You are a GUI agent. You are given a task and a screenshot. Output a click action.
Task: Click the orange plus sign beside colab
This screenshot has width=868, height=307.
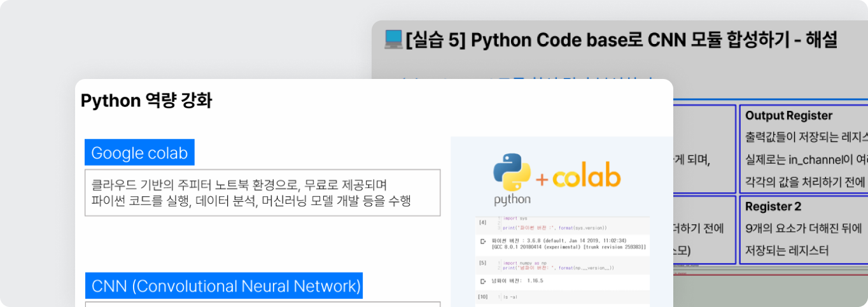click(542, 180)
